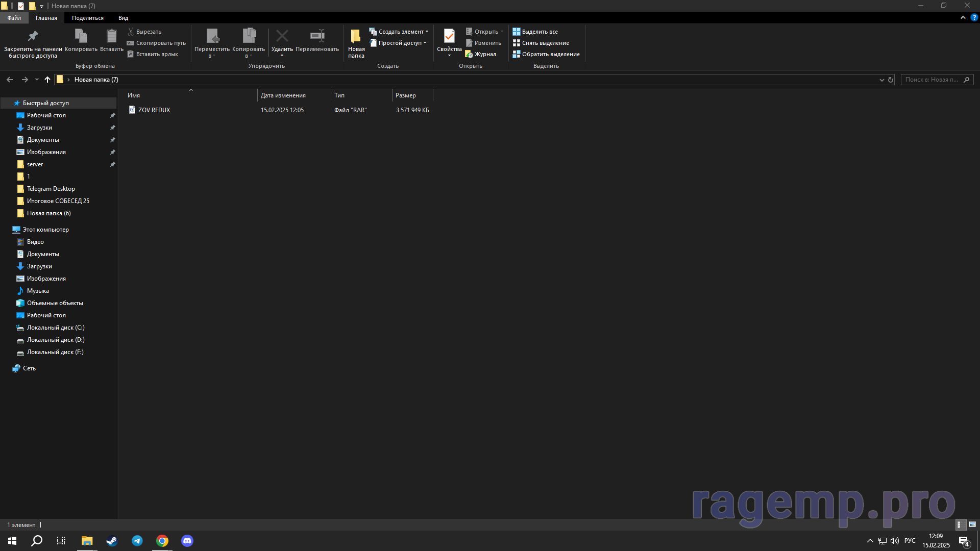Go up one folder level arrow
Screen dimensions: 980x551
(x=47, y=80)
